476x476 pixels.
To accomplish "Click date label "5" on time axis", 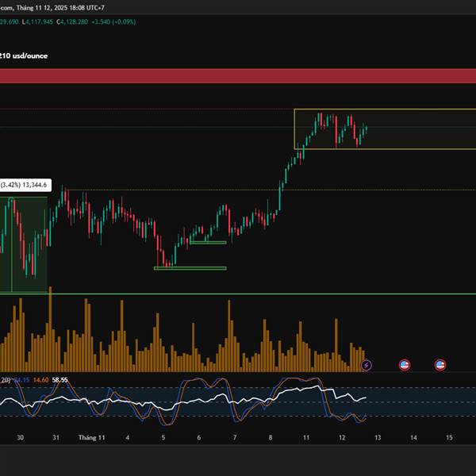I will (x=163, y=437).
